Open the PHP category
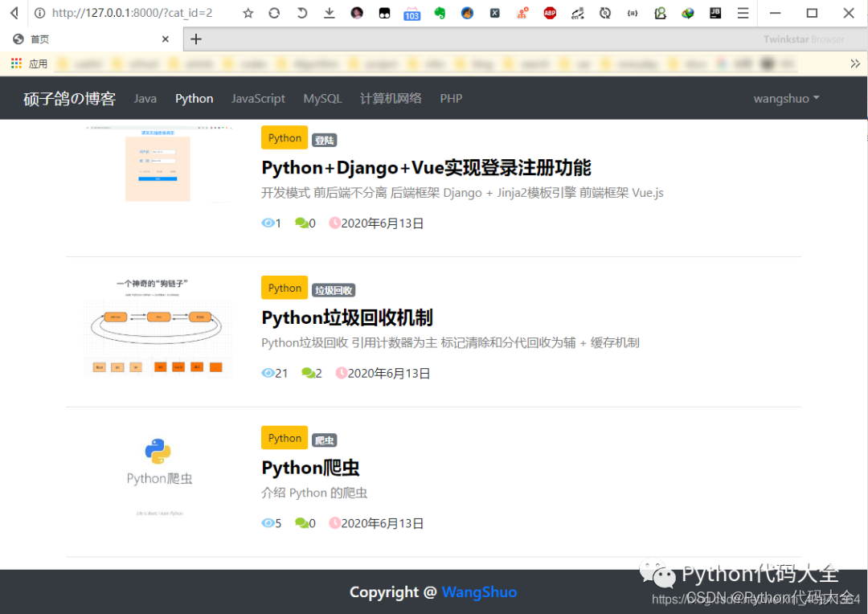 coord(451,99)
